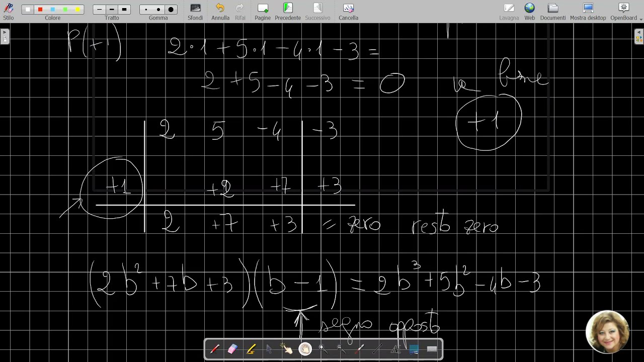This screenshot has height=362, width=644.
Task: Pick the green pen color
Action: [x=65, y=10]
